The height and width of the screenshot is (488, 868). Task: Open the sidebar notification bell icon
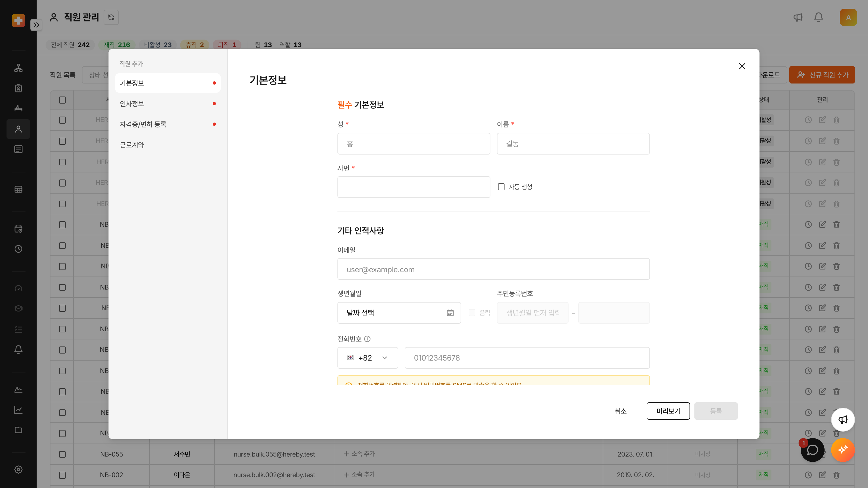(x=18, y=349)
